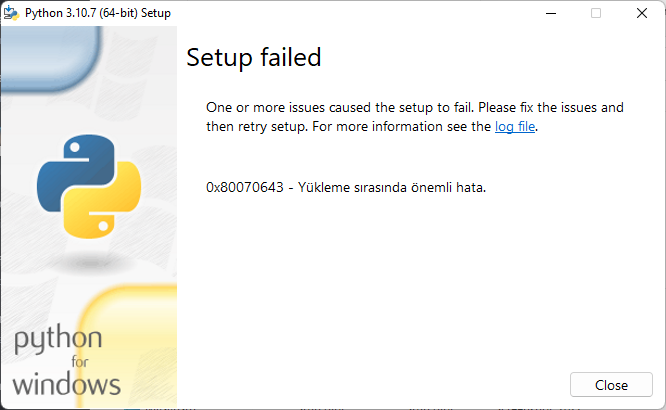Close the window with the title bar X
Viewport: 666px width, 410px height.
coord(642,14)
